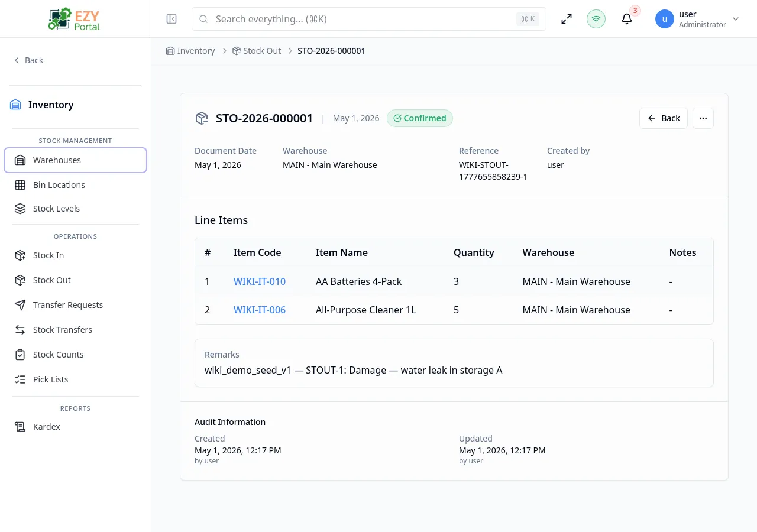Open notifications bell icon
757x532 pixels.
point(627,19)
